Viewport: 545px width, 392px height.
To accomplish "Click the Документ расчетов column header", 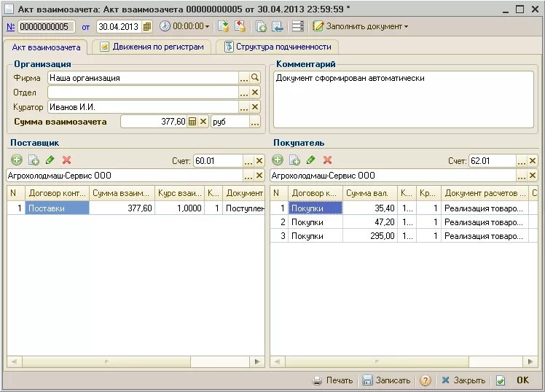I will click(485, 193).
